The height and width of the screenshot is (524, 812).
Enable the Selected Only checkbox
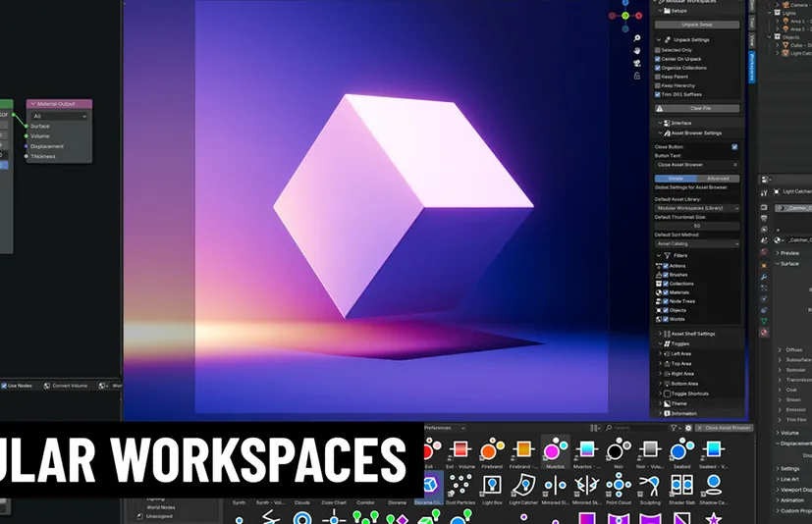click(x=659, y=50)
